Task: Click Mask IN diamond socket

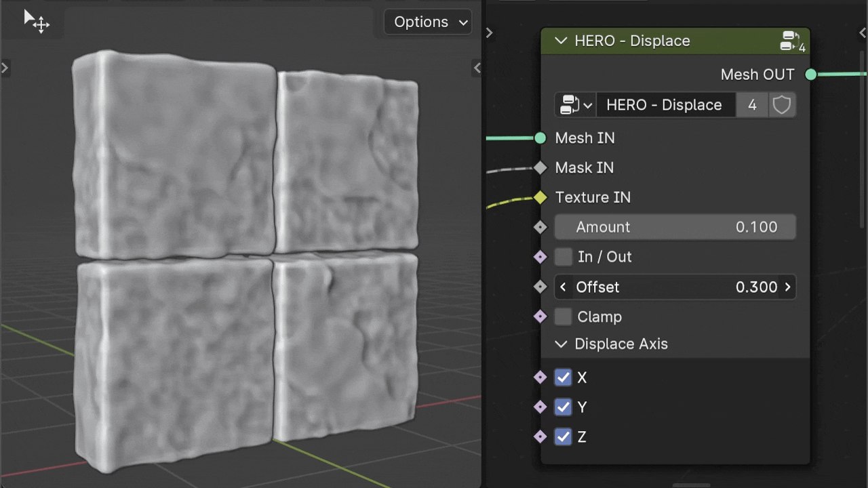Action: point(540,167)
